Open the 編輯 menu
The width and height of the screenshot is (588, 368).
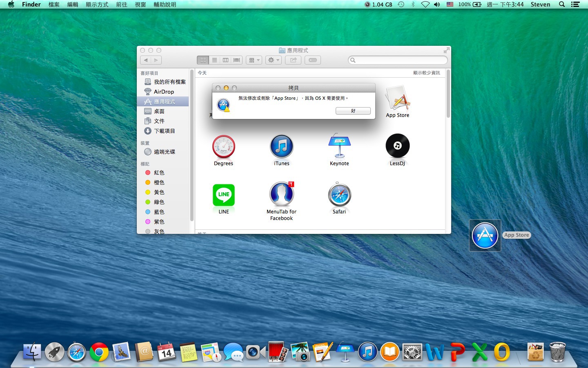point(73,4)
